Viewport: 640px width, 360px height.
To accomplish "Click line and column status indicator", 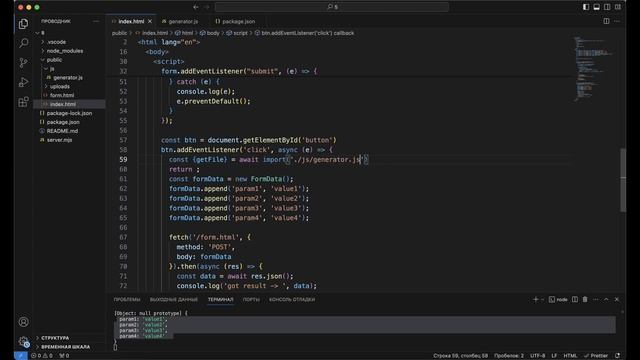I will (460, 356).
